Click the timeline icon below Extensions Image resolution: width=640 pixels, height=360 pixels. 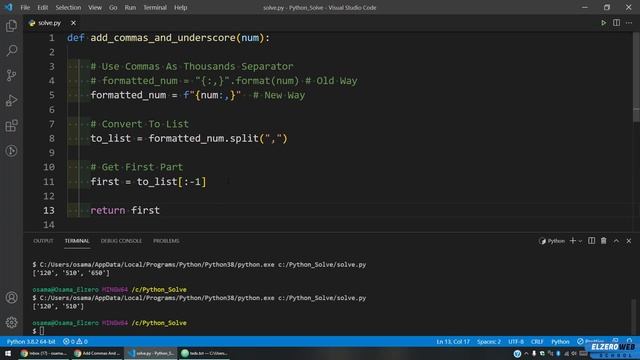pos(11,151)
